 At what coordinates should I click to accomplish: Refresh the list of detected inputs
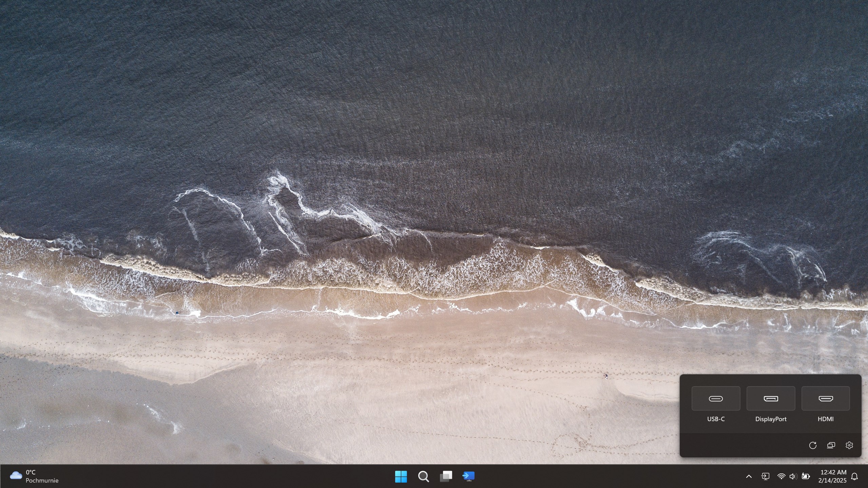813,445
